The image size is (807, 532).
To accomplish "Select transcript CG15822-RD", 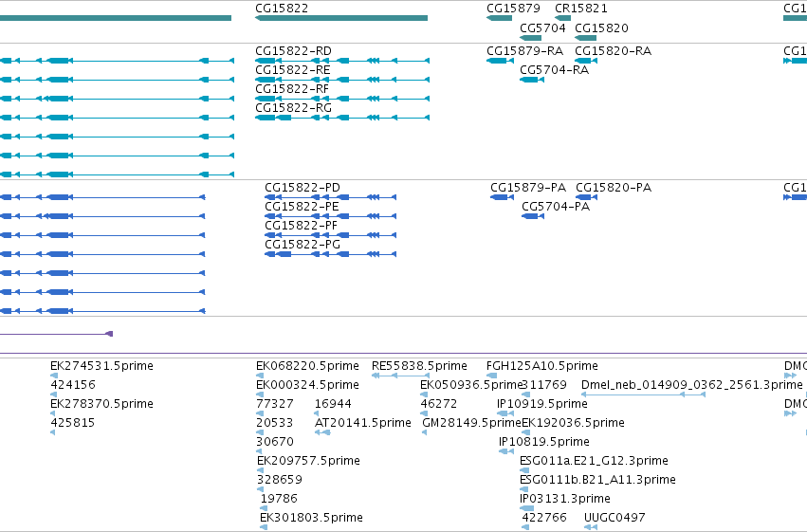I will click(x=342, y=61).
